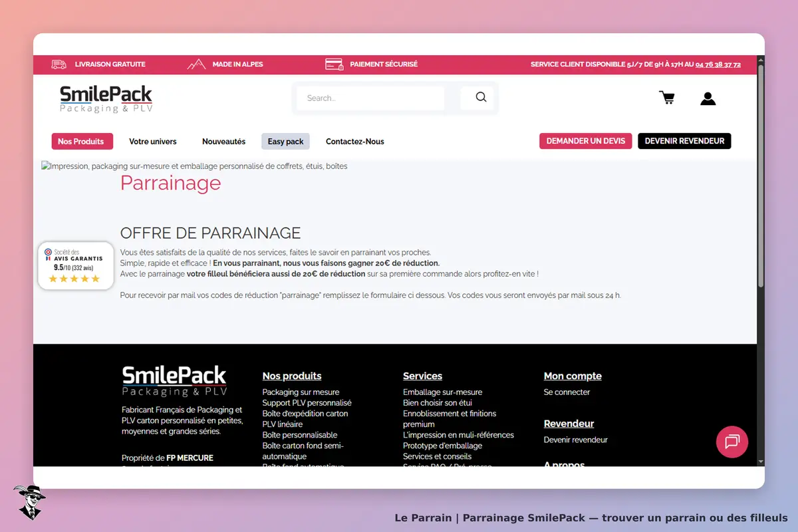The height and width of the screenshot is (532, 798).
Task: Click the SmilePack header logo
Action: tap(106, 98)
